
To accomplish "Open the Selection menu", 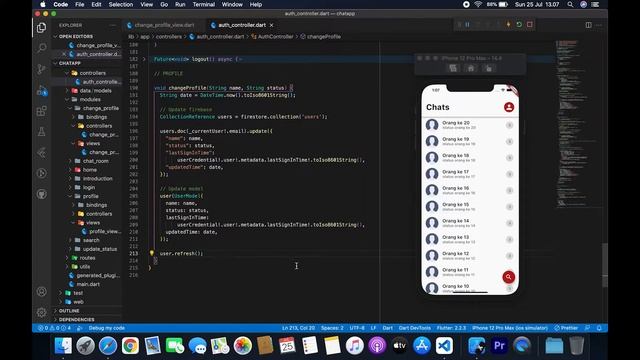I will pyautogui.click(x=120, y=4).
